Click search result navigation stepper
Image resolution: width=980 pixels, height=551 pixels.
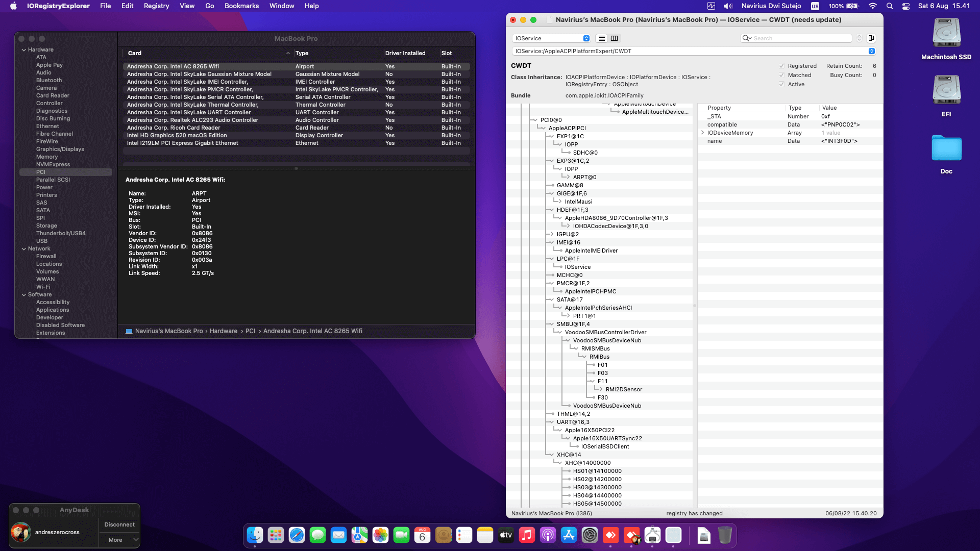tap(859, 38)
